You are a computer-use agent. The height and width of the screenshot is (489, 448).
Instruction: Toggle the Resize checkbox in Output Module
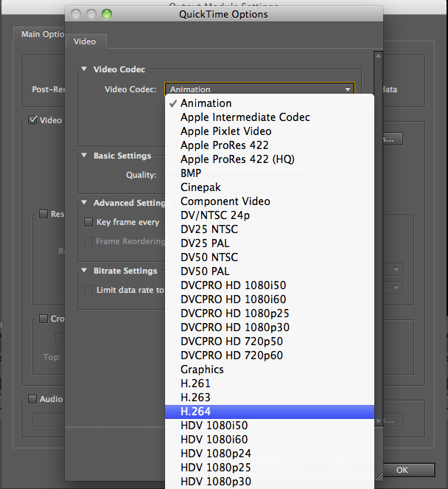[x=43, y=214]
